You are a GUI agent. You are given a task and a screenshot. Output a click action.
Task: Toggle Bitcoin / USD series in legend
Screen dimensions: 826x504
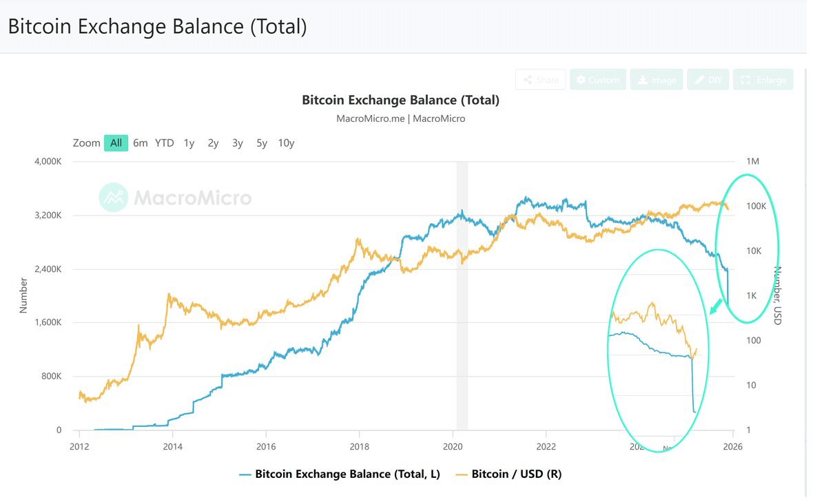pyautogui.click(x=509, y=474)
